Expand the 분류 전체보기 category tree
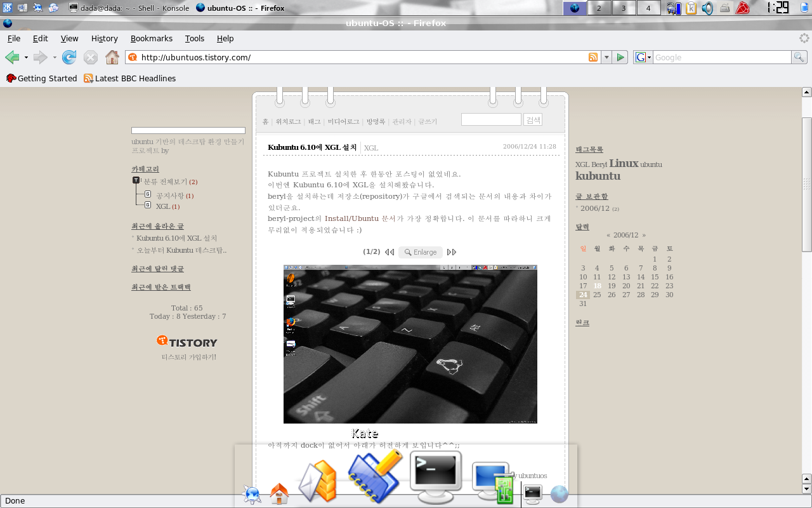The height and width of the screenshot is (508, 812). [136, 181]
